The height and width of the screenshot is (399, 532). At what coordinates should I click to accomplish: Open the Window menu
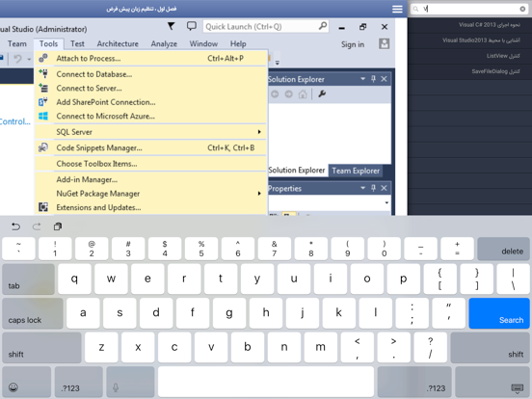[203, 43]
